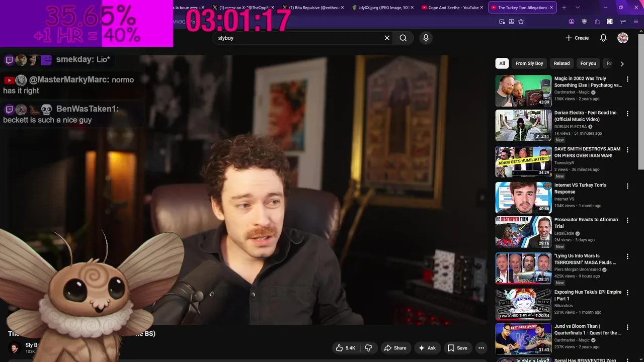This screenshot has width=644, height=362.
Task: Select the All filter chip
Action: point(502,63)
